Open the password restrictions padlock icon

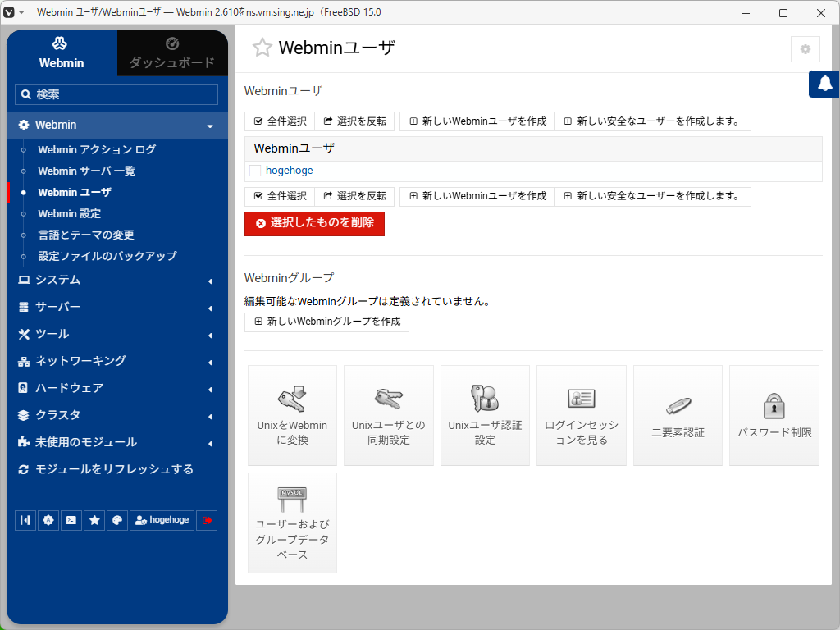(774, 415)
